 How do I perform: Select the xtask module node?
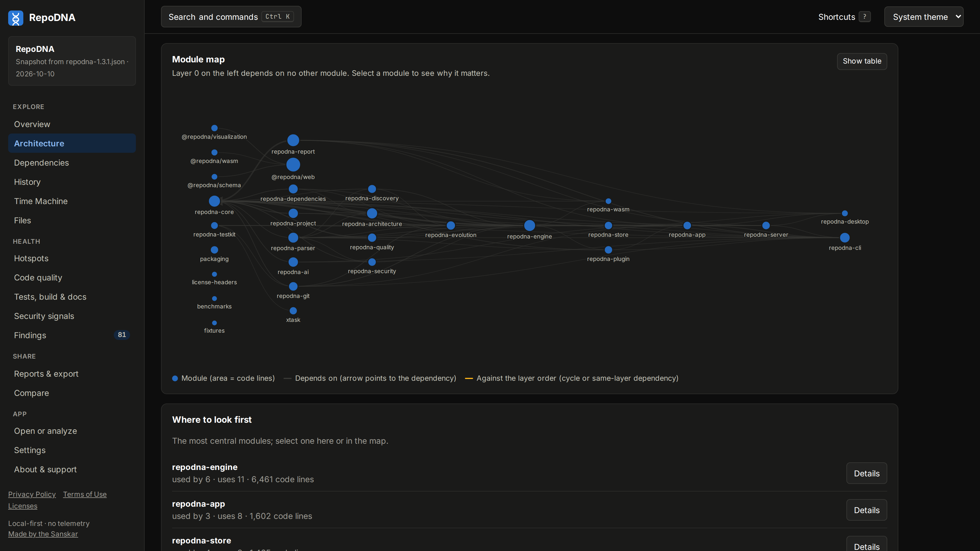[293, 310]
